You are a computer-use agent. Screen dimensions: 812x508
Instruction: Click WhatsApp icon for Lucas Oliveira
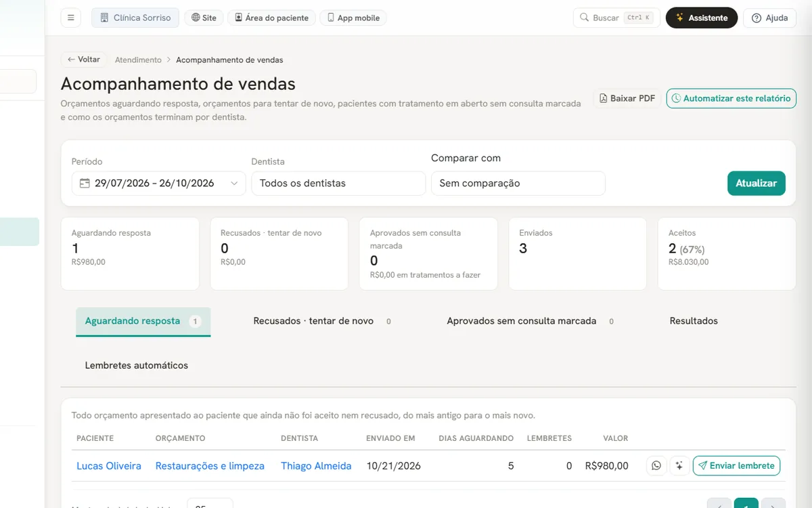(x=656, y=465)
